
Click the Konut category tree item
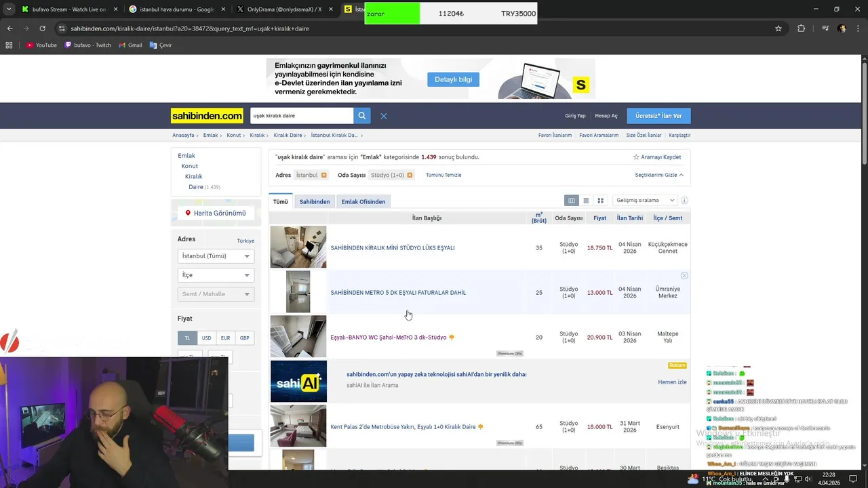[190, 166]
